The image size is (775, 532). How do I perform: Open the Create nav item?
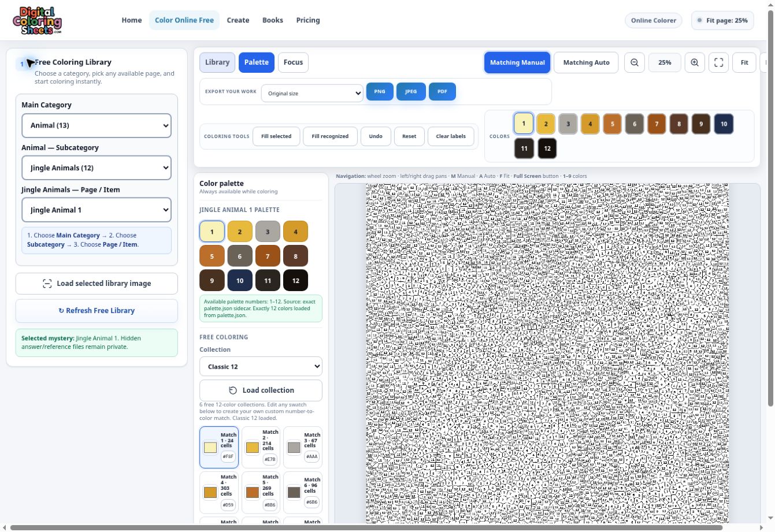tap(238, 20)
